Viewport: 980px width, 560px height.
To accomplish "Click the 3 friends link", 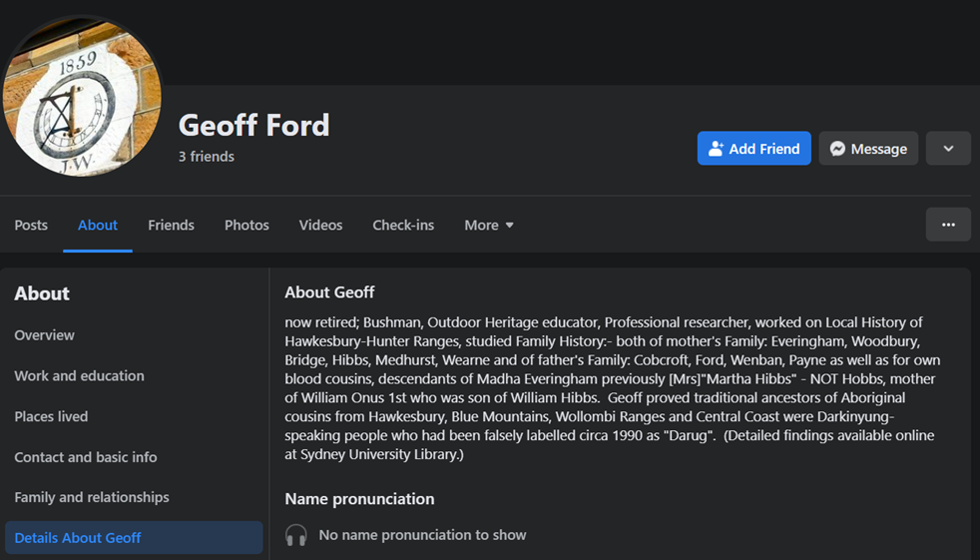I will point(207,157).
